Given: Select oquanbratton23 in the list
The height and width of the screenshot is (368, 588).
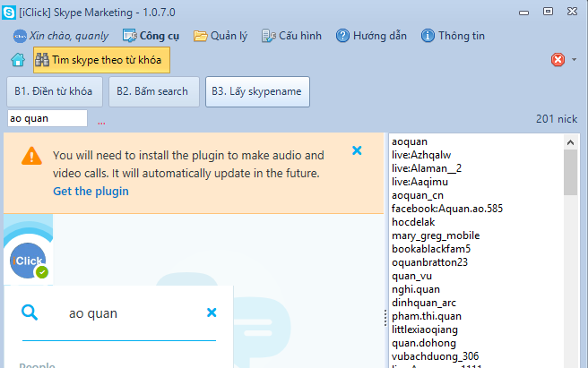Looking at the screenshot, I should pos(429,262).
